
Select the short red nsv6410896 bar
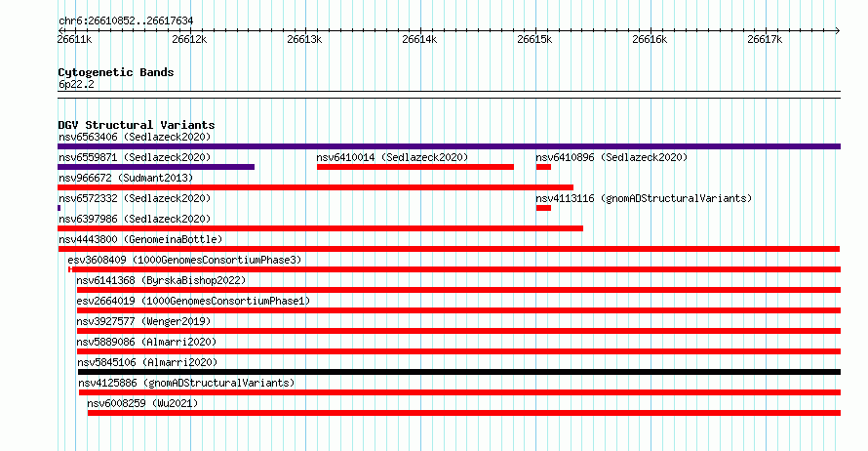pos(543,167)
